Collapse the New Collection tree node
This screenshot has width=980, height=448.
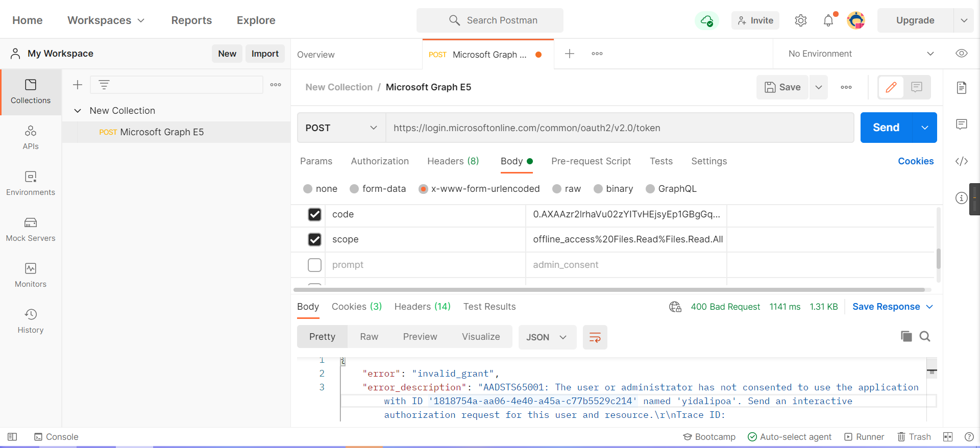pos(78,111)
